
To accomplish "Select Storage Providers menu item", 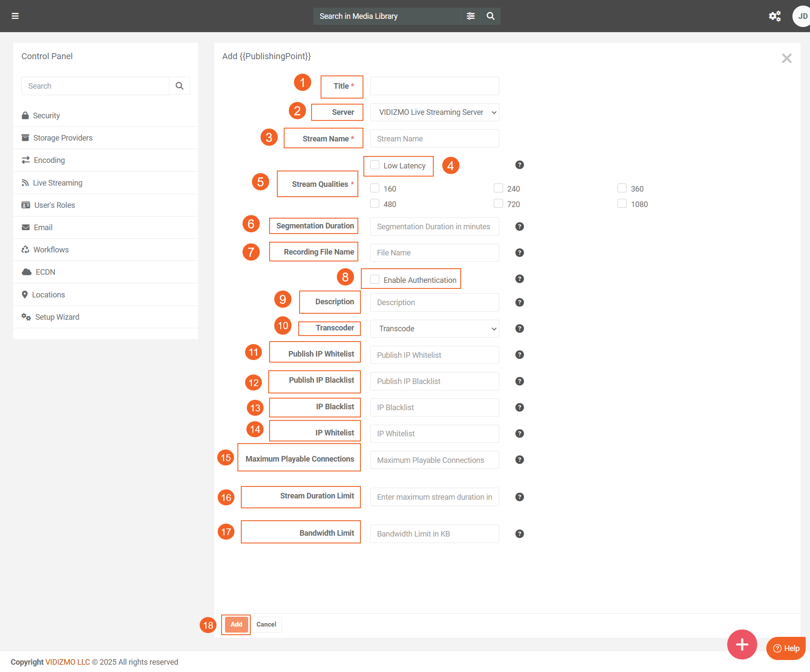I will (x=63, y=138).
